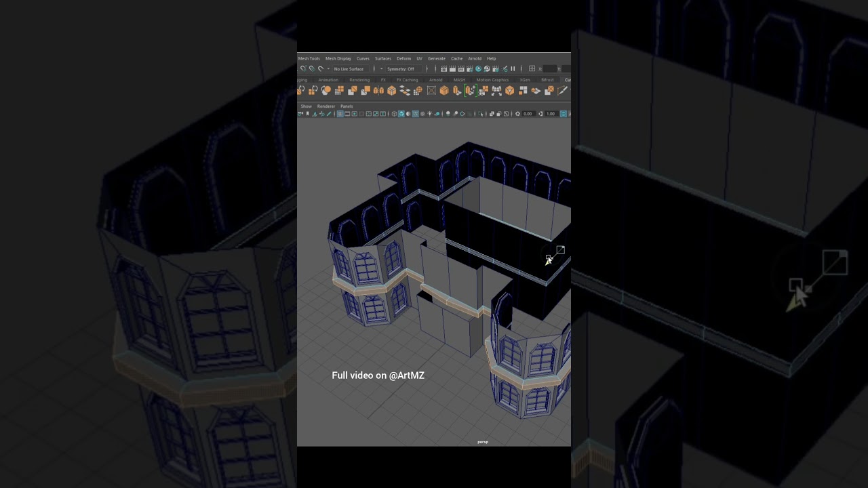
Task: Open the Mesh Tools menu
Action: pos(309,58)
